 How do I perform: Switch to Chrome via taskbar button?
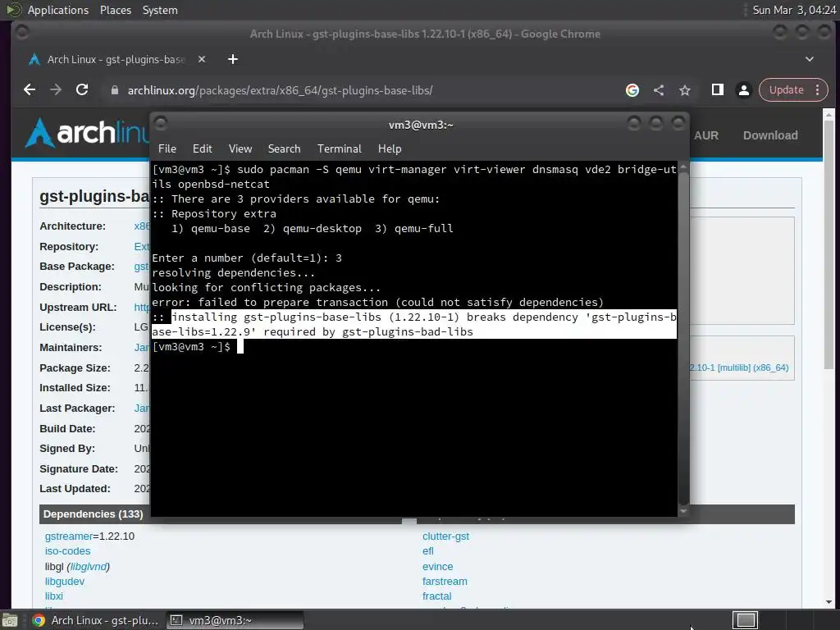96,620
